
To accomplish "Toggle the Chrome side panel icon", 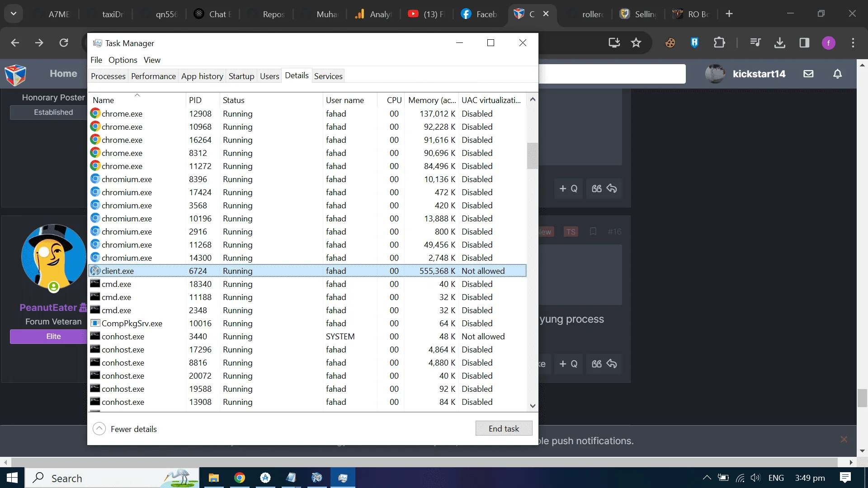I will coord(804,43).
